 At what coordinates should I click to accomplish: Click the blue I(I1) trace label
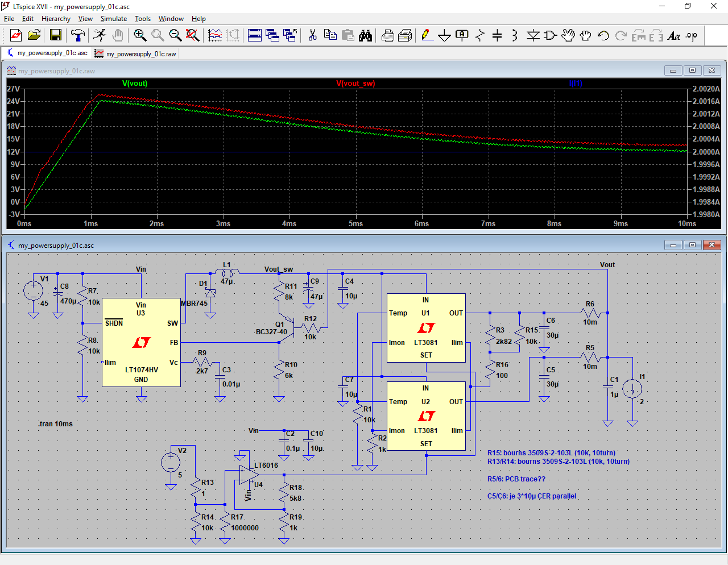tap(576, 83)
